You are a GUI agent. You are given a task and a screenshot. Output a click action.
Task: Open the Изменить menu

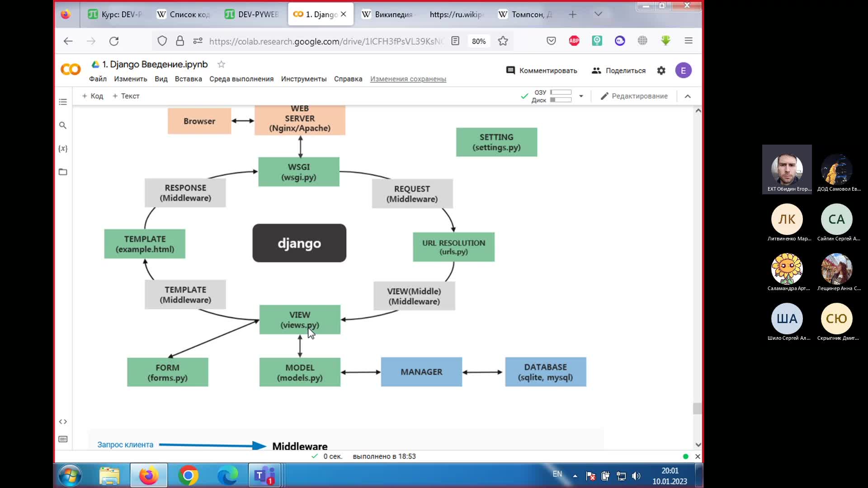pyautogui.click(x=131, y=79)
